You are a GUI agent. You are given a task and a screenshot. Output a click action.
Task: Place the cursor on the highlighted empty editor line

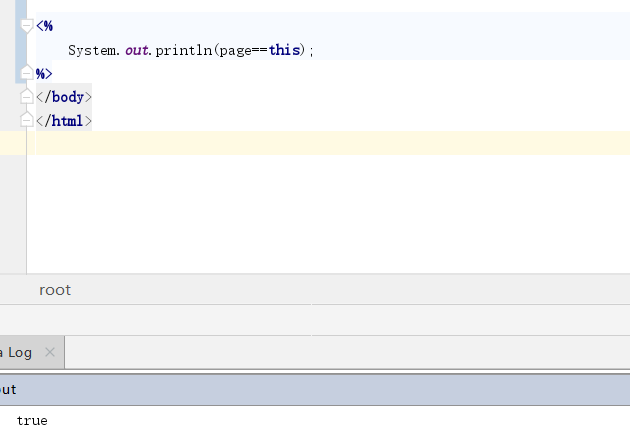coord(333,143)
